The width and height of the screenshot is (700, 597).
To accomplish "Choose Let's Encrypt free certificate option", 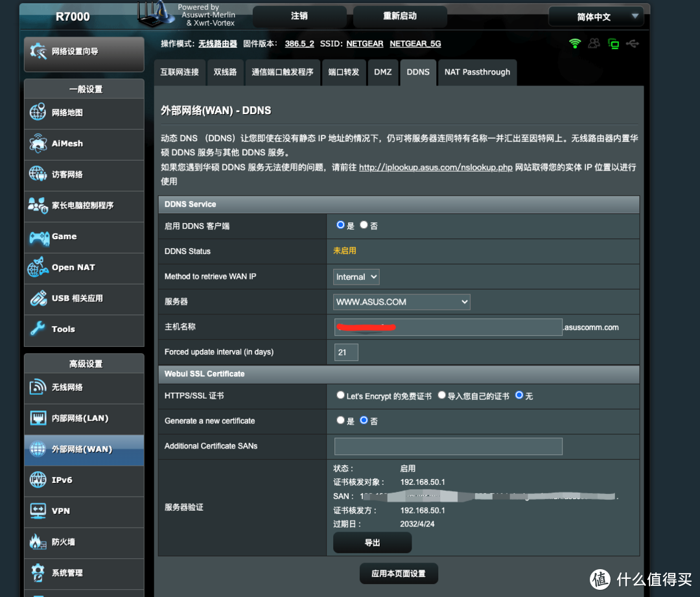I will pyautogui.click(x=340, y=395).
